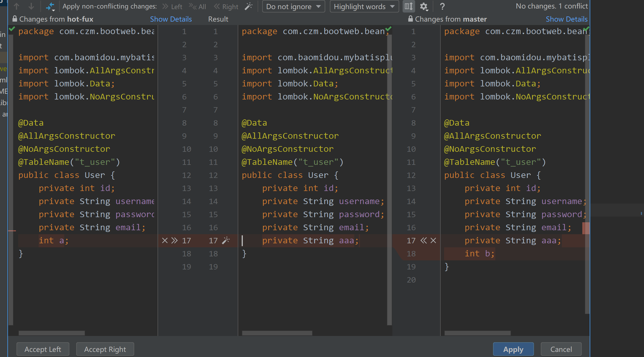Click '@NoArgsConstructor' in Result pane
Screen dimensions: 644x357
tap(287, 149)
